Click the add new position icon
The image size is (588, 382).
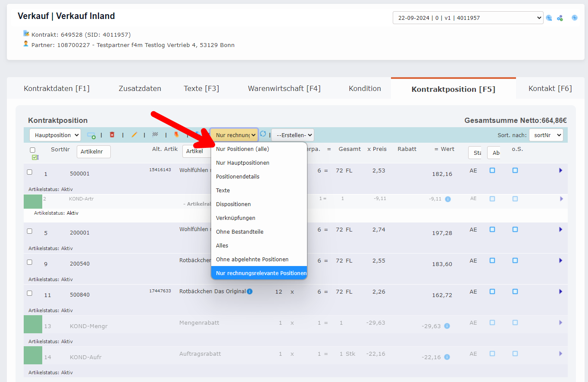coord(91,135)
